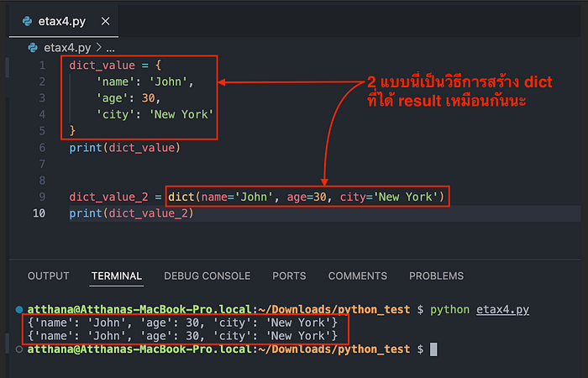Expand the breadcrumb ellipsis symbol list
This screenshot has width=588, height=378.
click(110, 48)
